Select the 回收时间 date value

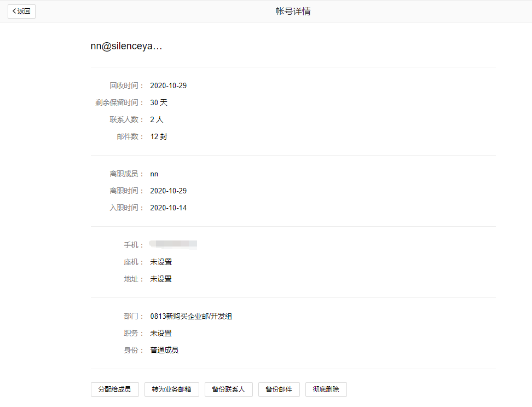click(169, 86)
